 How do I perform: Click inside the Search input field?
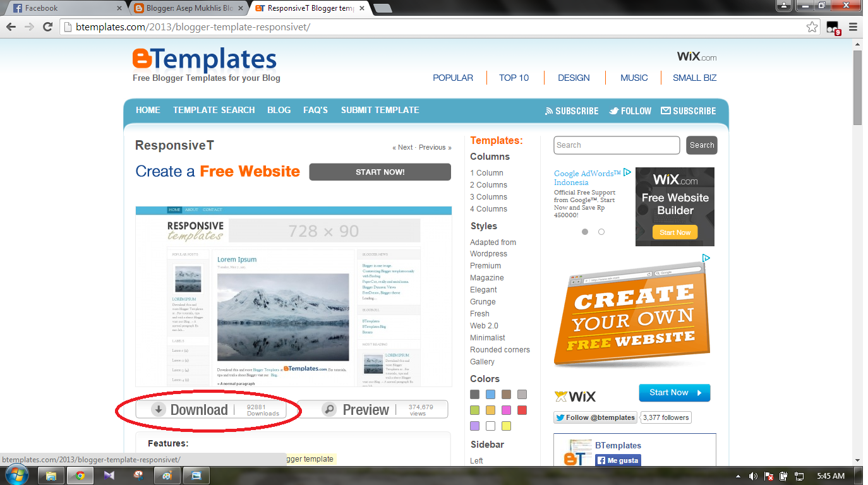[617, 145]
